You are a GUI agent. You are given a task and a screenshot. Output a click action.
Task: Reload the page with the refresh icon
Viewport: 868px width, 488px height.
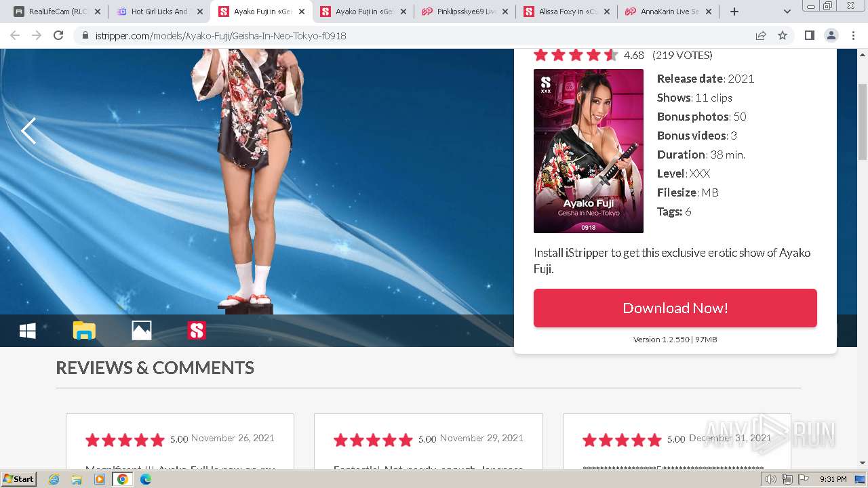pos(58,35)
